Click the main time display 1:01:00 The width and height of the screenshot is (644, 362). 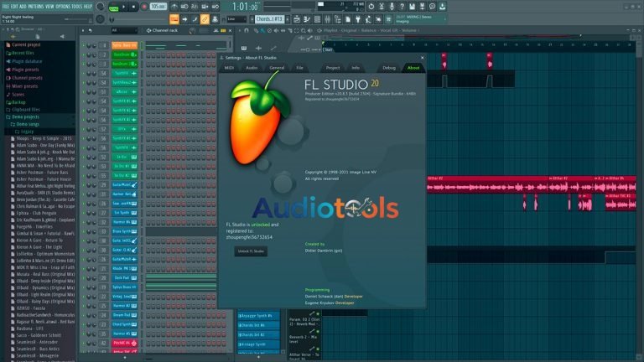pyautogui.click(x=245, y=7)
